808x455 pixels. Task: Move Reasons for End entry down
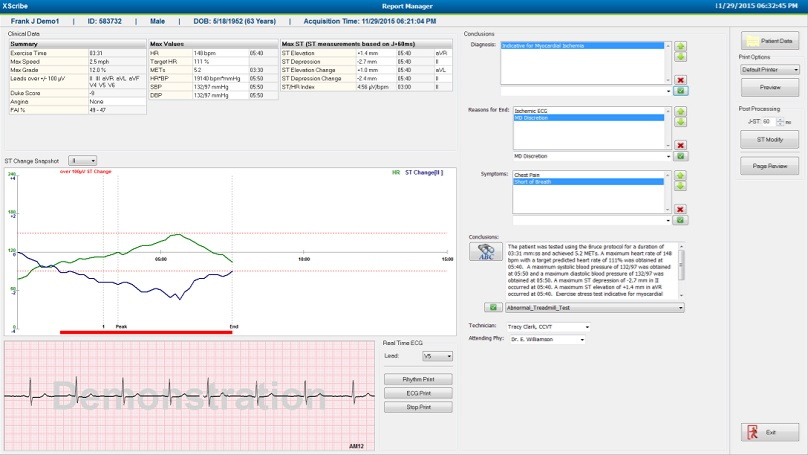click(x=680, y=121)
